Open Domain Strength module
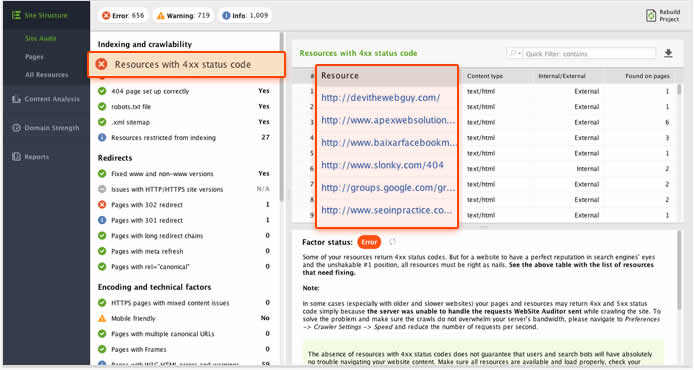694x370 pixels. pos(46,128)
